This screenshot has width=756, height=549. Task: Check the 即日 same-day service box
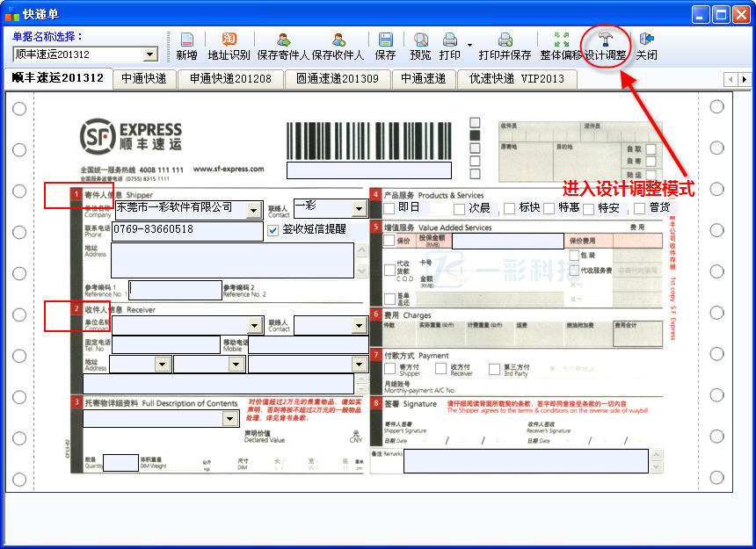(x=389, y=208)
